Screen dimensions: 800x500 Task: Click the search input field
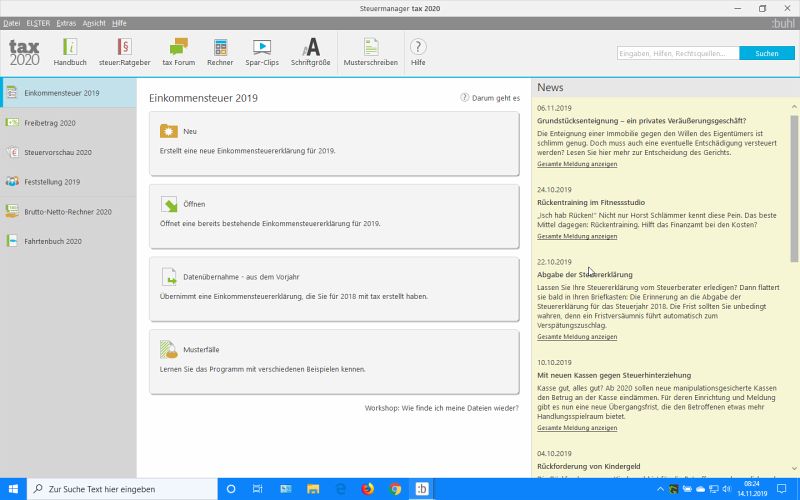677,53
